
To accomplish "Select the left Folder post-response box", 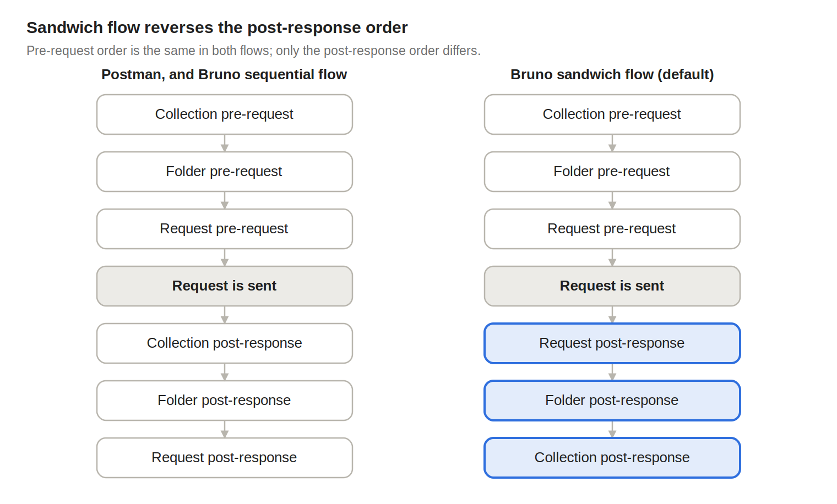I will pyautogui.click(x=225, y=401).
